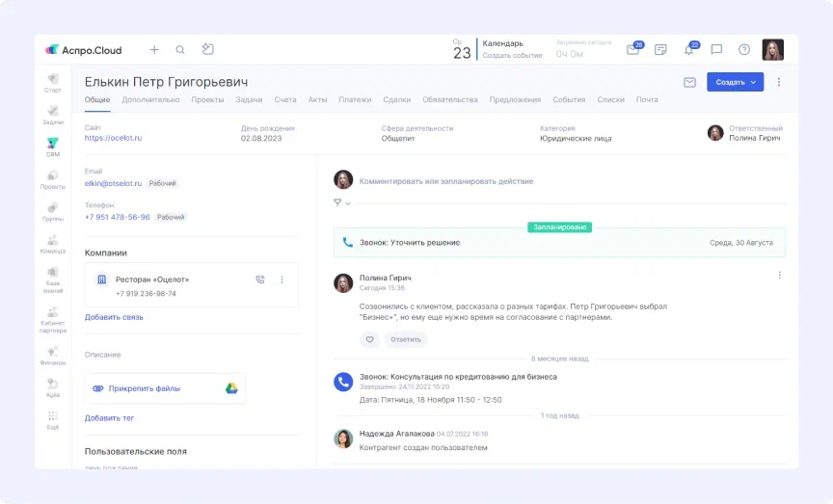Open the Сделки tab
833x504 pixels.
tap(397, 100)
